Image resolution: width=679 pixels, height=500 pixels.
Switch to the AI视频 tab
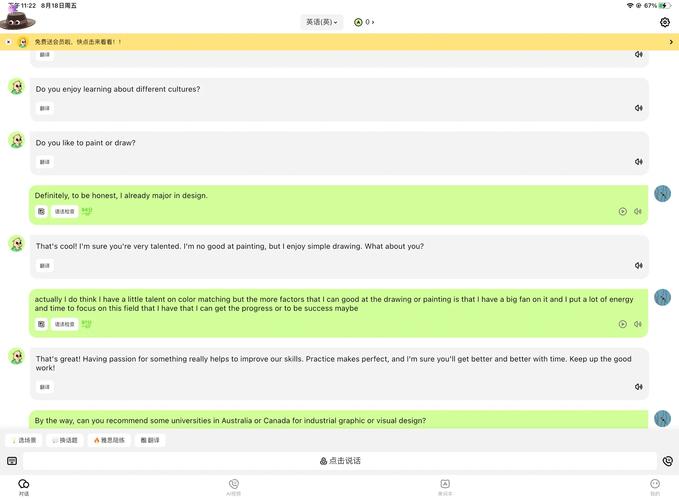(234, 487)
